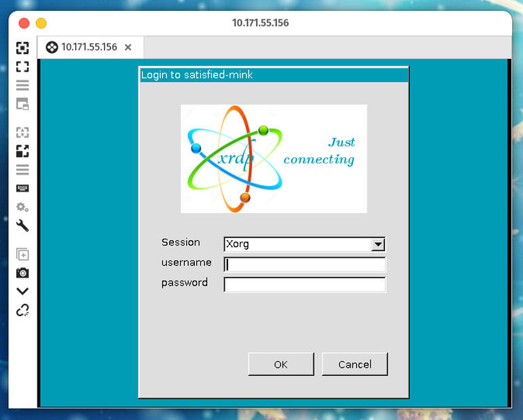This screenshot has height=420, width=523.
Task: Open the scaling options menu icon
Action: [x=22, y=170]
